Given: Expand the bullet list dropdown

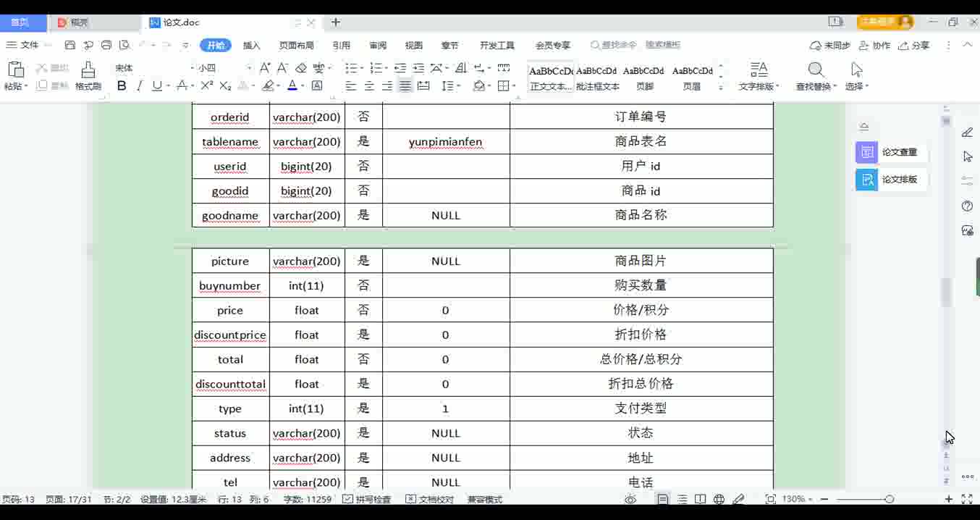Looking at the screenshot, I should [363, 68].
